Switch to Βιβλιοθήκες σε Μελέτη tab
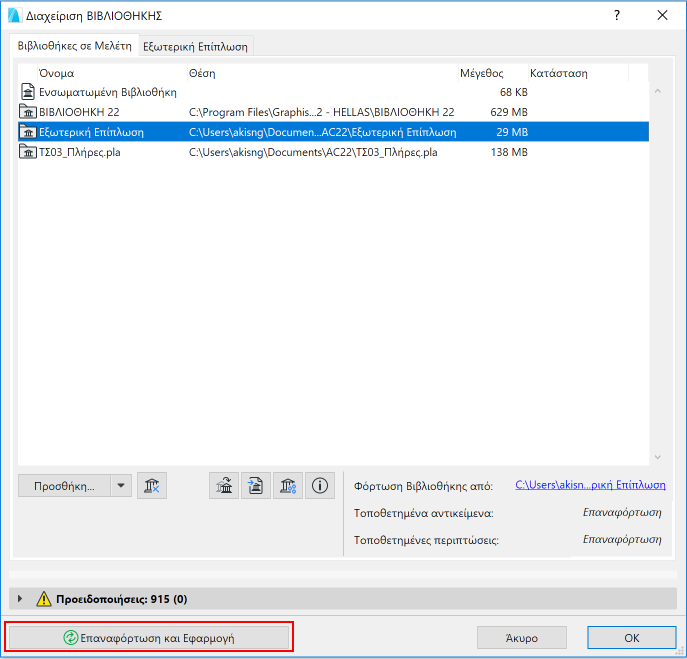This screenshot has width=687, height=659. (x=74, y=46)
